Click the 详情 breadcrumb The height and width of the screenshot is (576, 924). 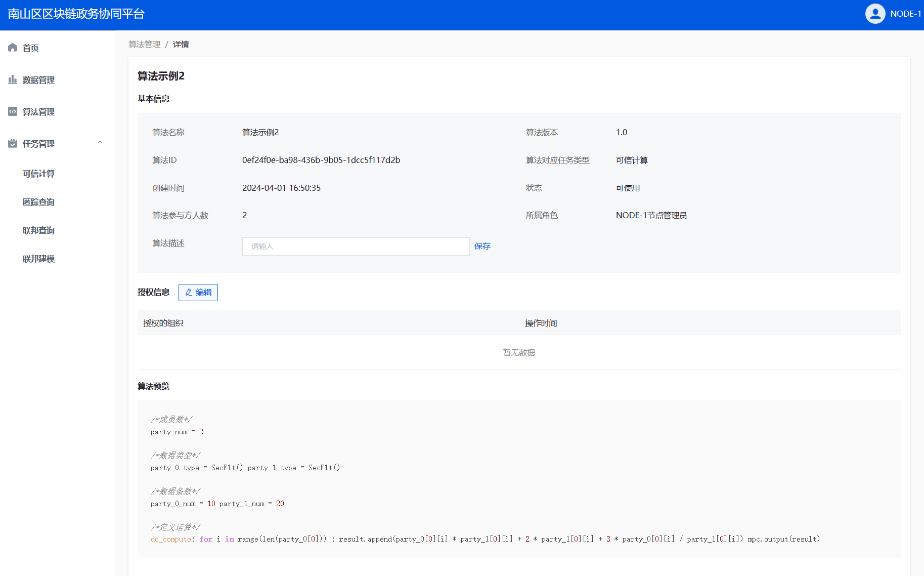coord(181,45)
